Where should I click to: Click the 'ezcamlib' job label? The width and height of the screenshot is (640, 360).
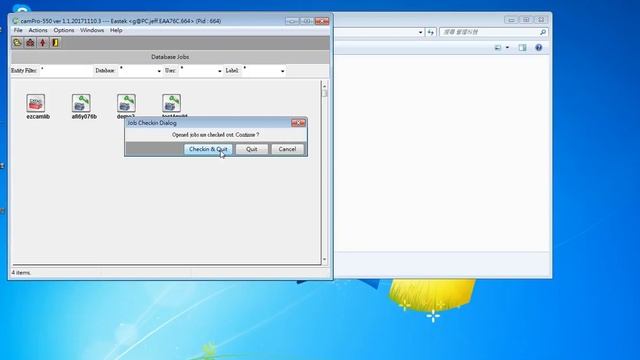38,116
